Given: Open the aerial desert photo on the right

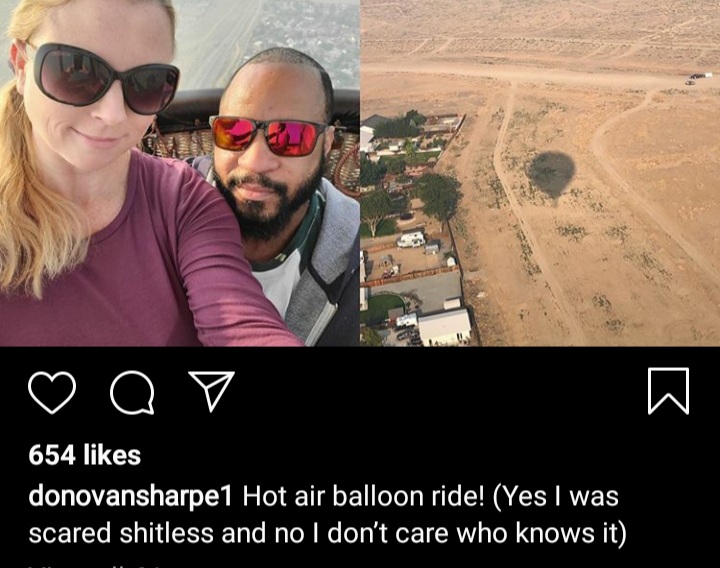Looking at the screenshot, I should coord(540,173).
